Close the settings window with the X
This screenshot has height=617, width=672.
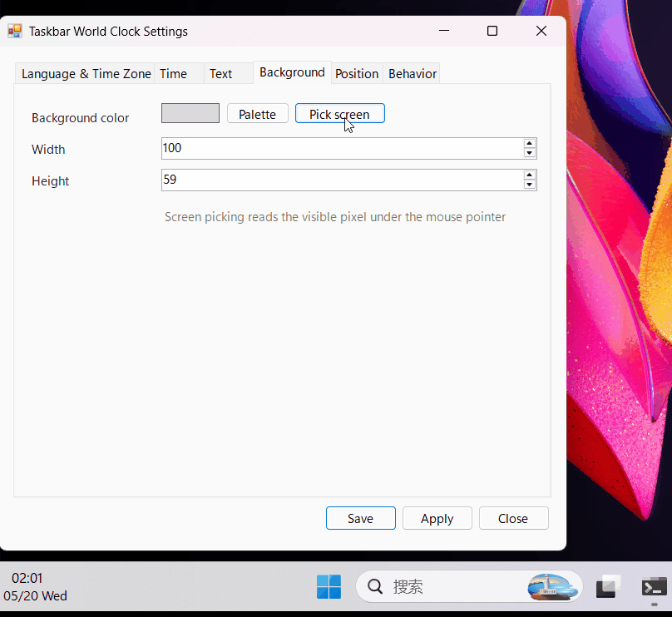[541, 31]
